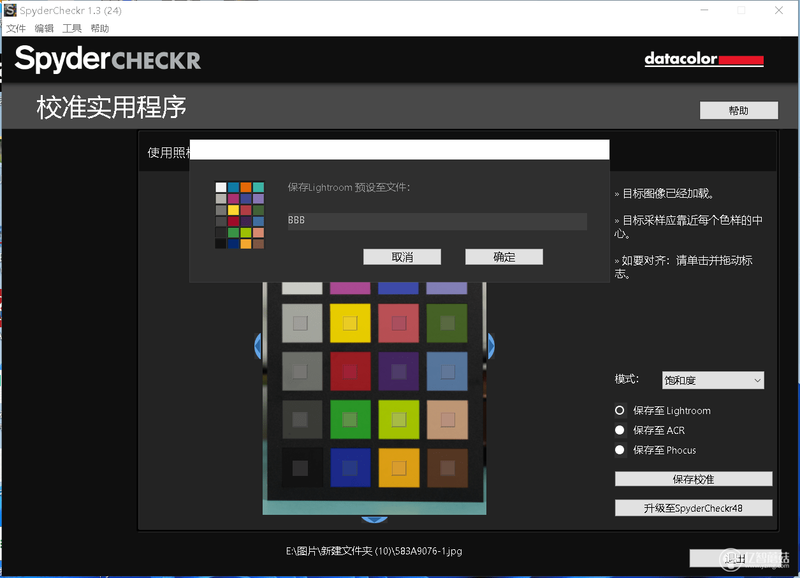Screen dimensions: 800x578
Task: Click the SpyderCheckr app icon in title bar
Action: point(10,10)
